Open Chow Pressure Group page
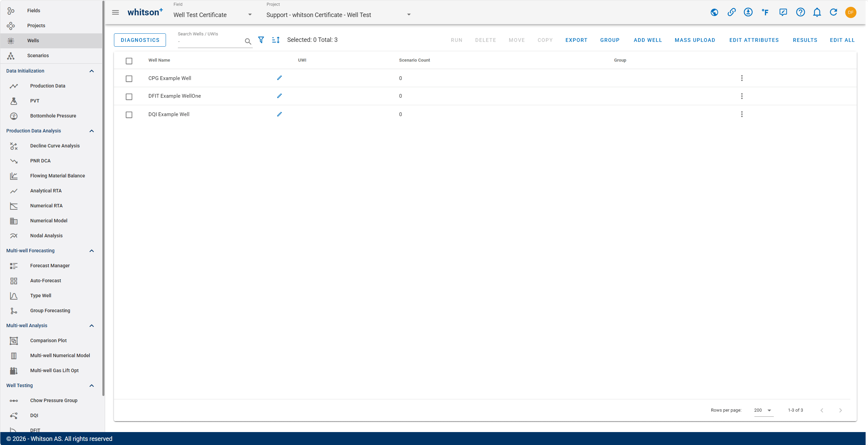Viewport: 868px width, 445px height. [51, 400]
